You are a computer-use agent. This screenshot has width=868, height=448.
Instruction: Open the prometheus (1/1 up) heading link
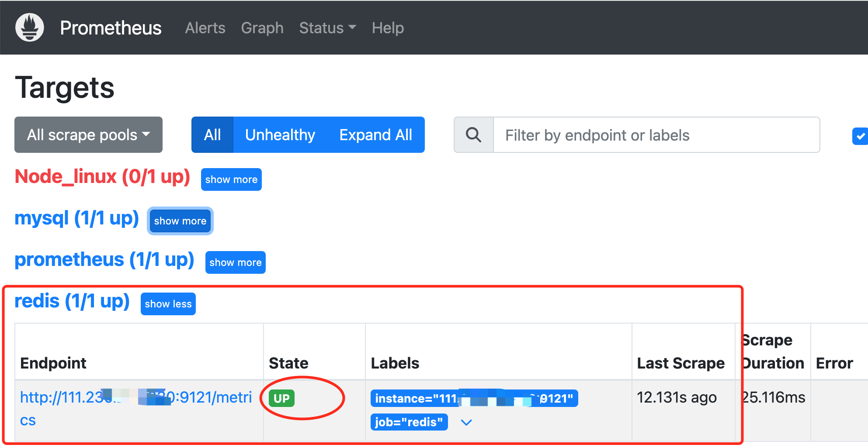point(104,260)
